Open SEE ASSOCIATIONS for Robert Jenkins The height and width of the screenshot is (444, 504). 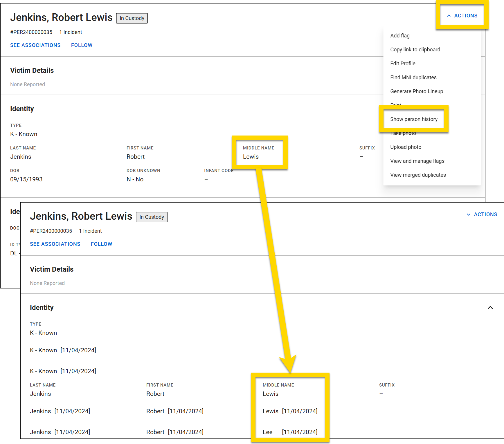[35, 45]
